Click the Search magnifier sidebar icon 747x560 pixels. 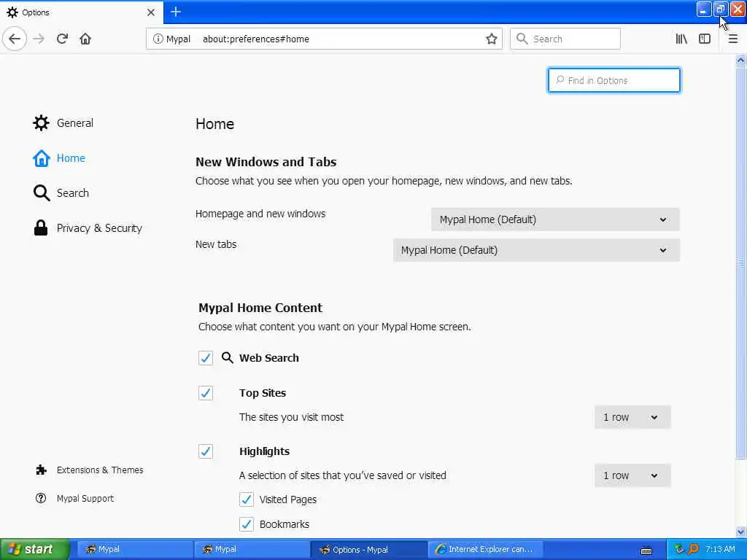[42, 192]
